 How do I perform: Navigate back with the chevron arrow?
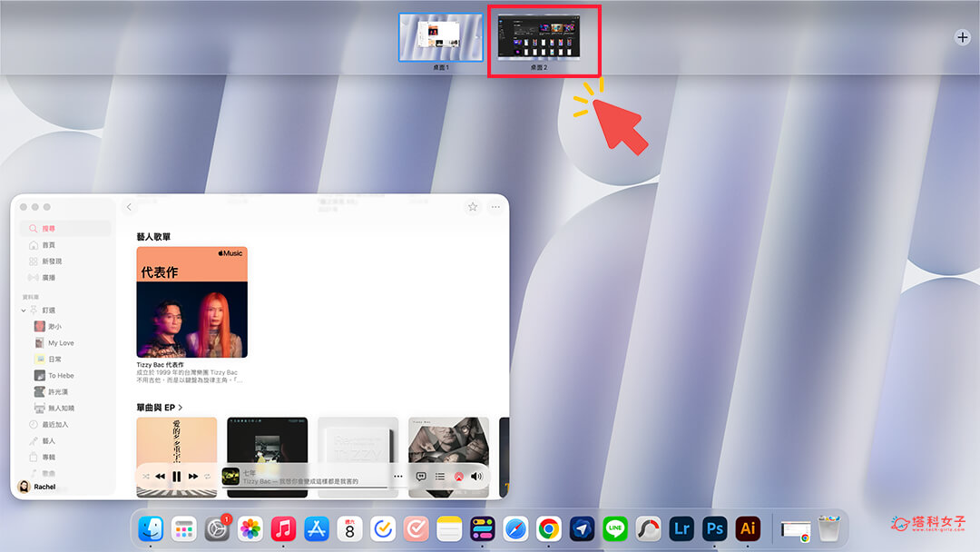[x=129, y=207]
